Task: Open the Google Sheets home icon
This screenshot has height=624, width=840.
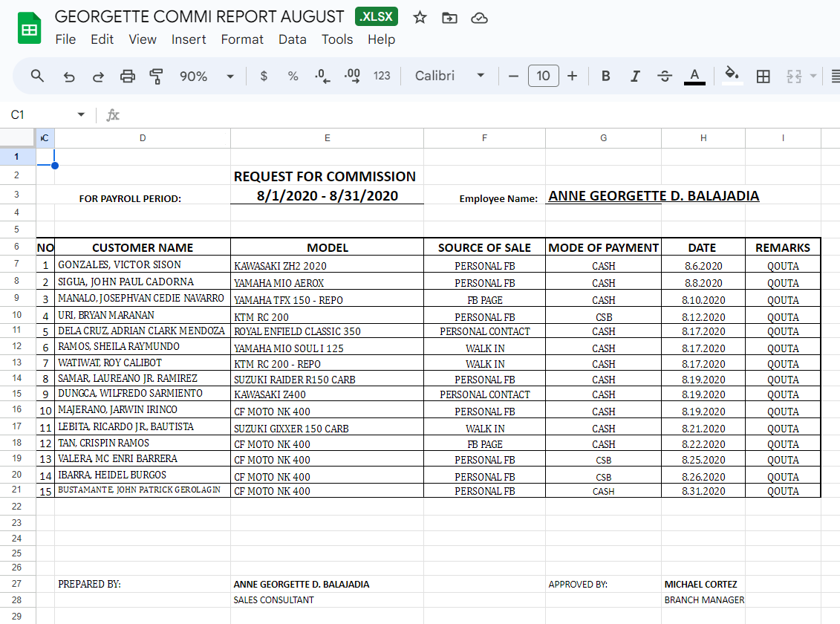Action: [x=30, y=28]
